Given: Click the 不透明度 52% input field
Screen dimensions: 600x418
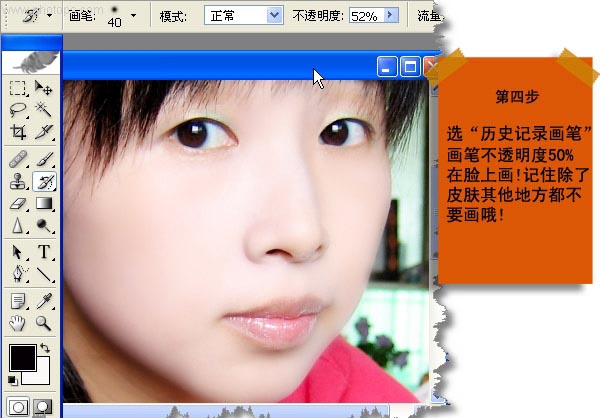Looking at the screenshot, I should tap(364, 16).
